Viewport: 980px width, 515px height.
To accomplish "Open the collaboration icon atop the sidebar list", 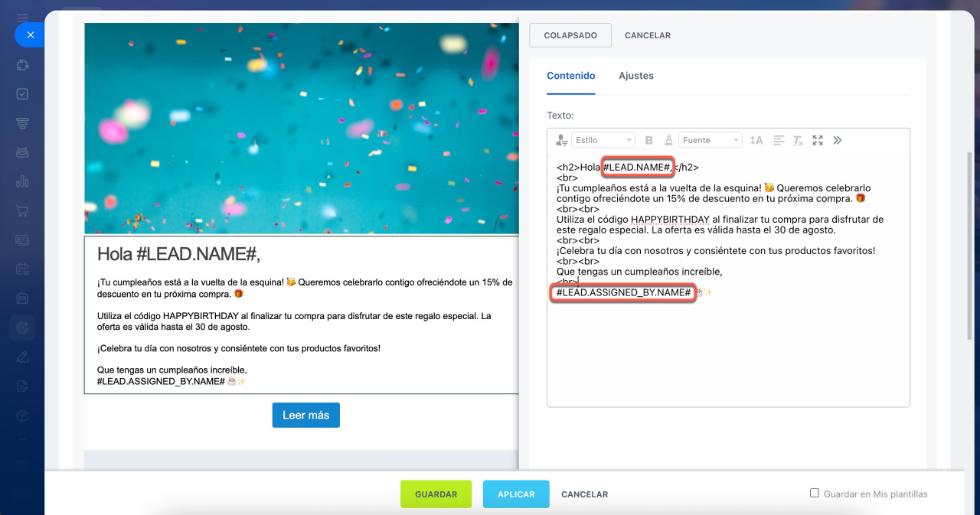I will [22, 65].
